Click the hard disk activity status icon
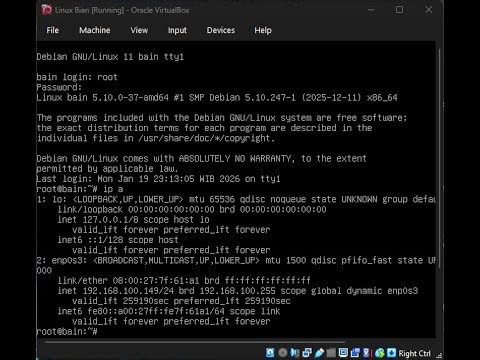 pyautogui.click(x=270, y=353)
